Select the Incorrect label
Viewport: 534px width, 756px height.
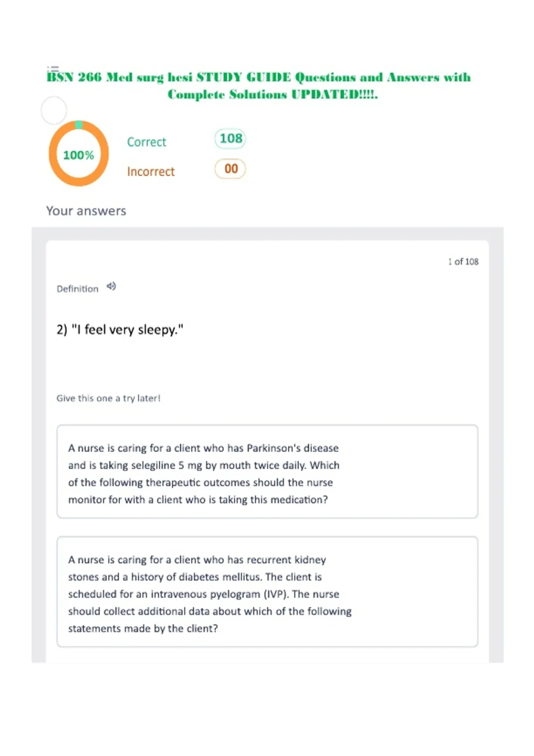click(x=151, y=172)
